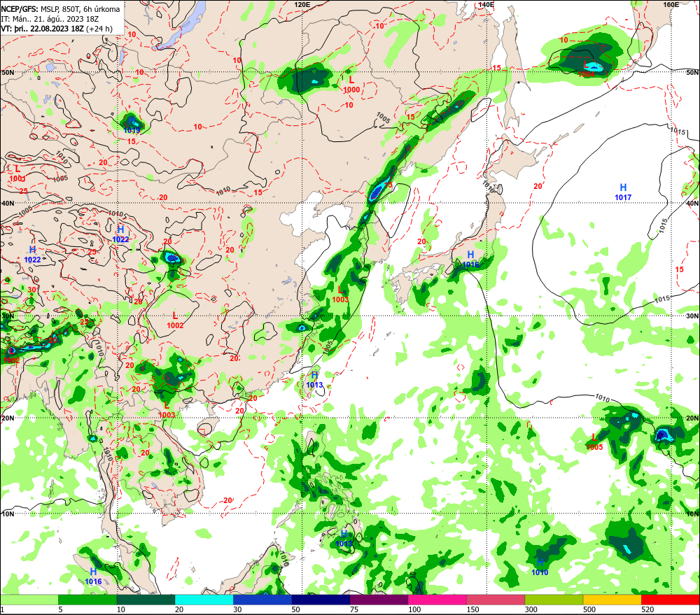Viewport: 700px width, 615px height.
Task: Click the H 1016 high near Malaysia
Action: coord(93,577)
